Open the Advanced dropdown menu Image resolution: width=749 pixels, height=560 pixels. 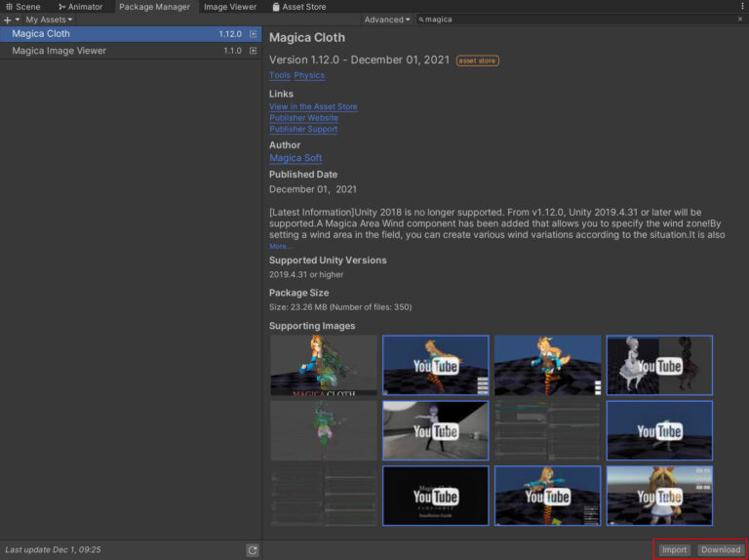pos(386,20)
